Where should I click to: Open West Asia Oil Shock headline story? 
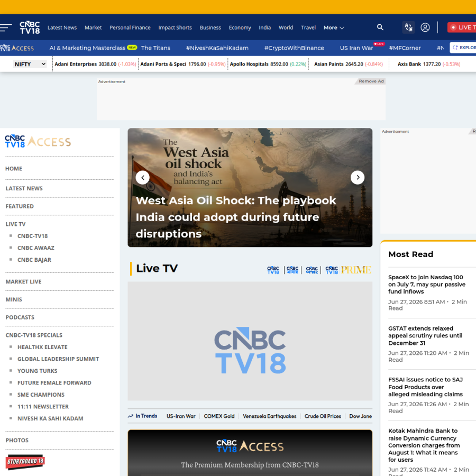(x=235, y=217)
